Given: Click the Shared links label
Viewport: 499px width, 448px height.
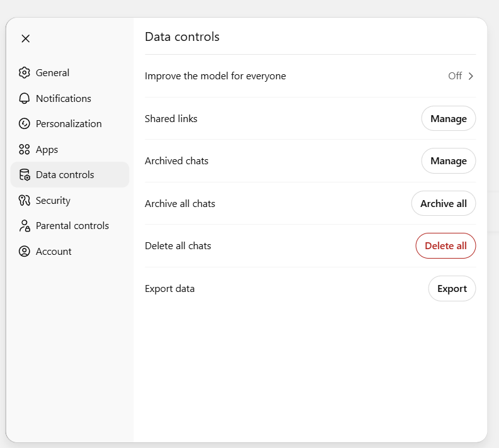Looking at the screenshot, I should click(x=171, y=119).
